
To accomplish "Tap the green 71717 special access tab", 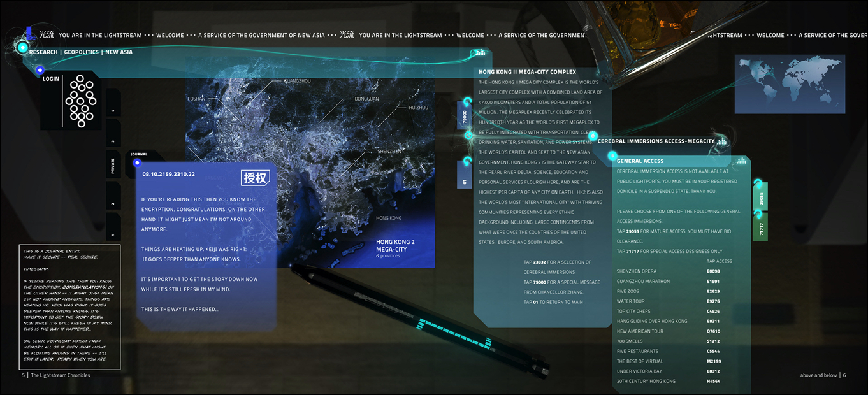I will point(760,227).
